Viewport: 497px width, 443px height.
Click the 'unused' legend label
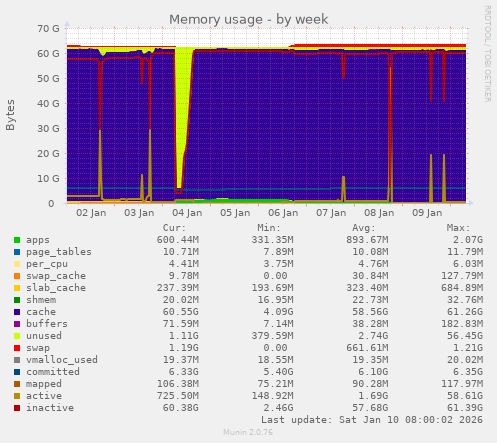point(44,336)
